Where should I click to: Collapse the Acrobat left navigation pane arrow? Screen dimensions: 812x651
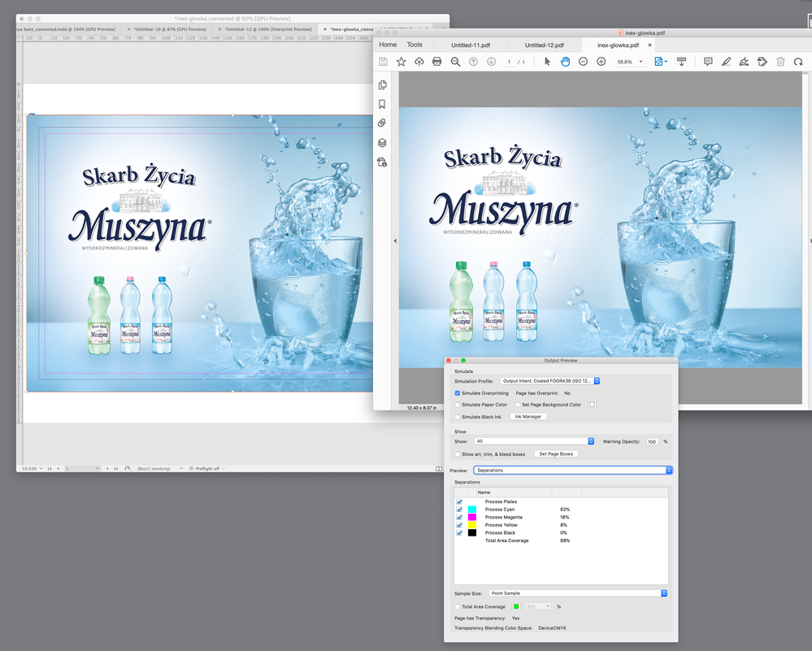tap(395, 241)
